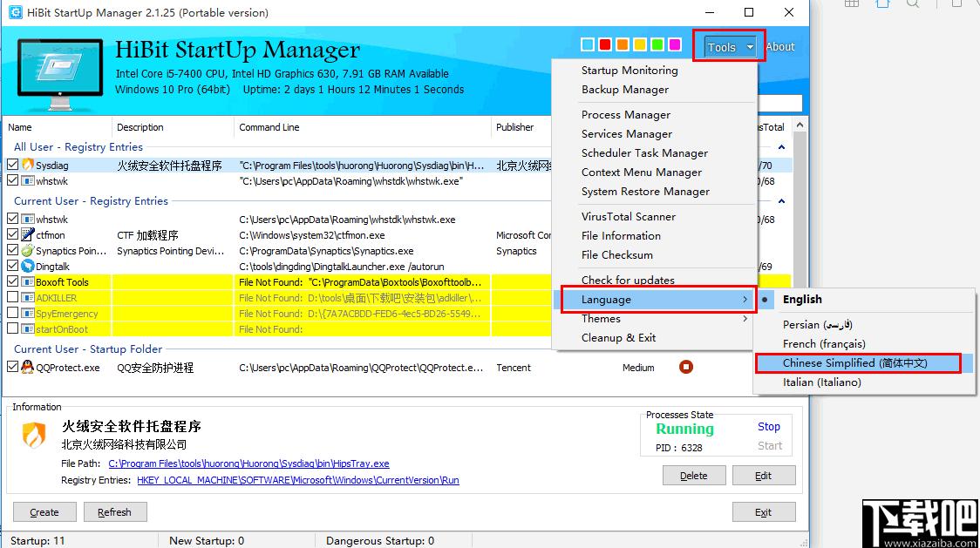Click the ctfmon pen icon
This screenshot has width=980, height=548.
pos(28,235)
